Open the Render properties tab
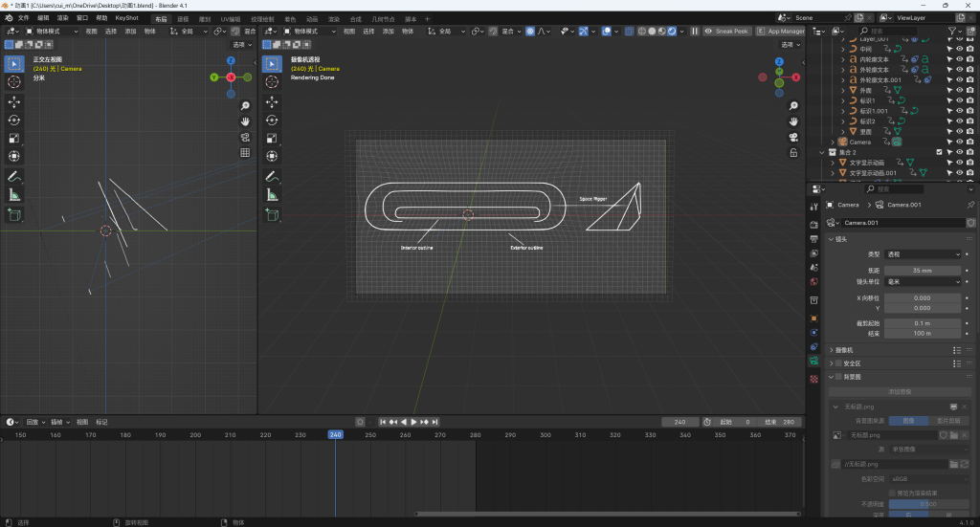980x527 pixels. [813, 224]
